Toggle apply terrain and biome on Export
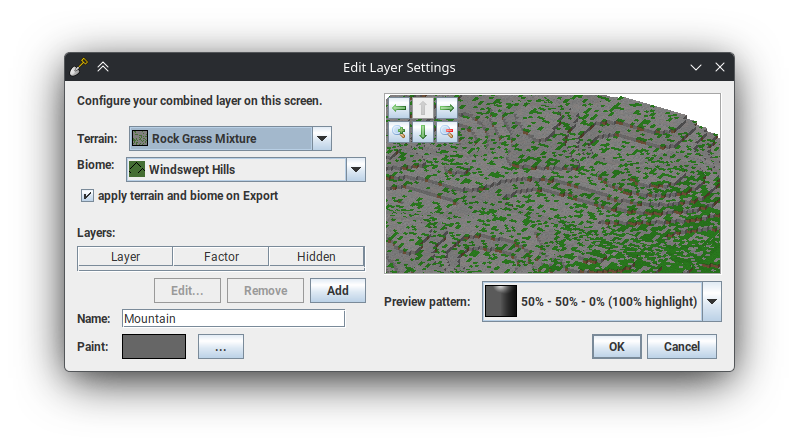Screen dimensions: 799x448 click(87, 196)
